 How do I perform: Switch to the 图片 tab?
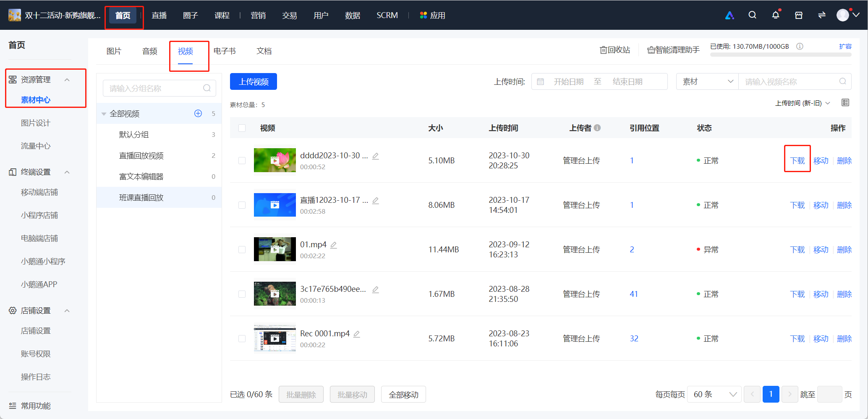pyautogui.click(x=114, y=51)
